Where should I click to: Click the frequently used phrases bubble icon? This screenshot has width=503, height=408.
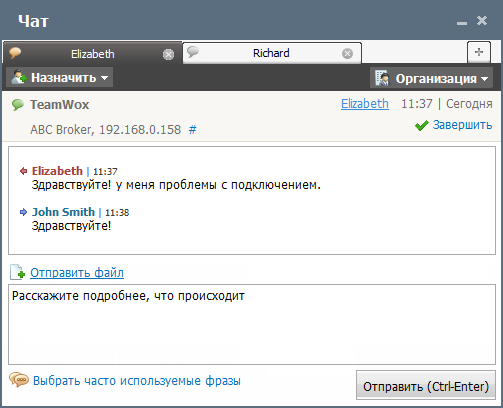coord(19,380)
